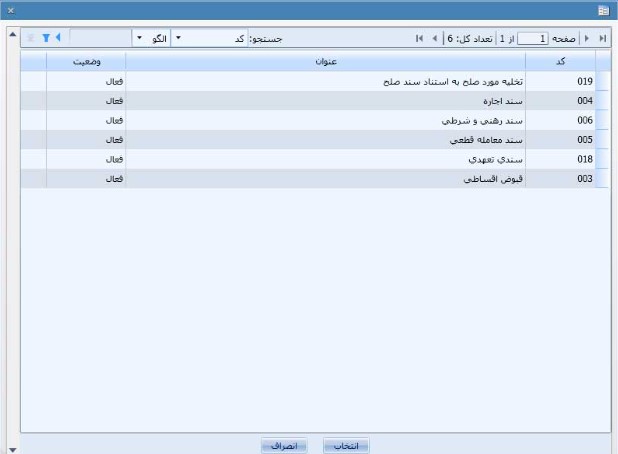Click the pager arrow right of صفحه label
618x454 pixels.
click(587, 38)
